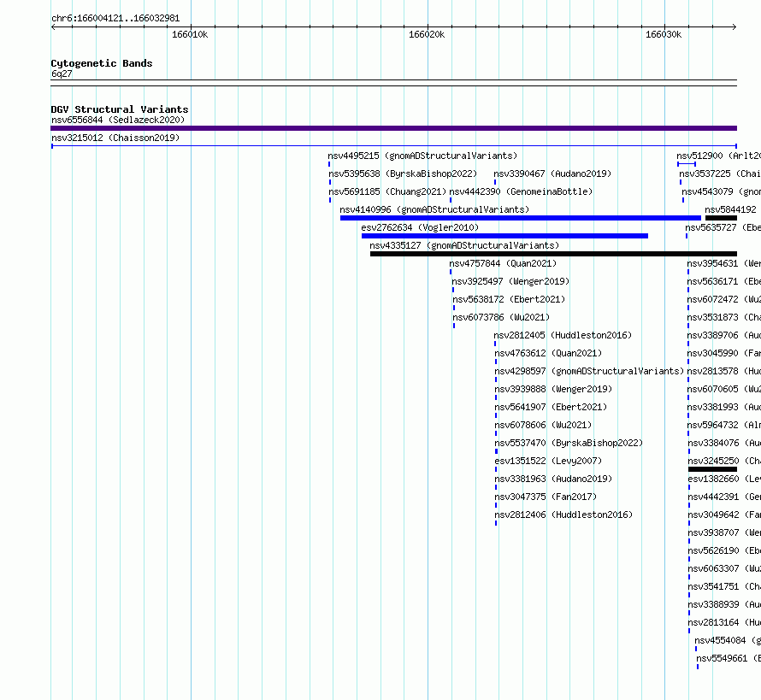Click the nsv3388939 variant label
Viewport: 761px width, 700px height.
point(724,604)
